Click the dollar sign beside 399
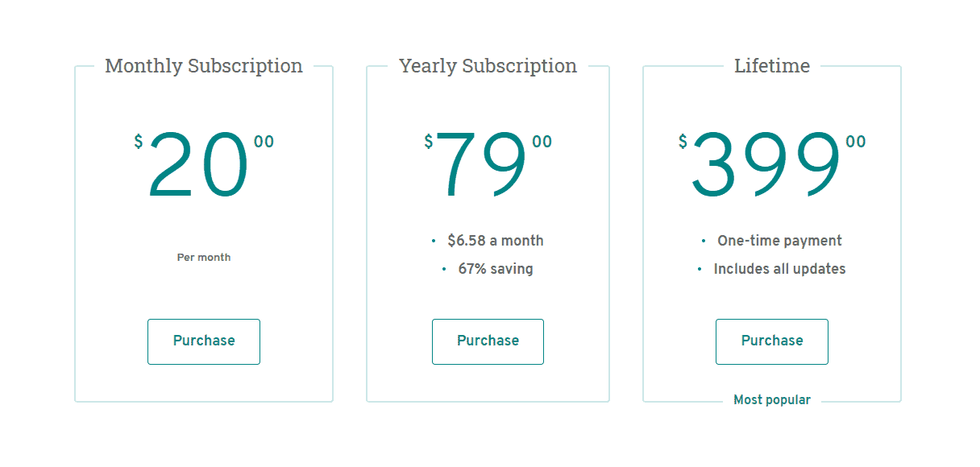Screen dimensions: 980x467 [x=683, y=143]
